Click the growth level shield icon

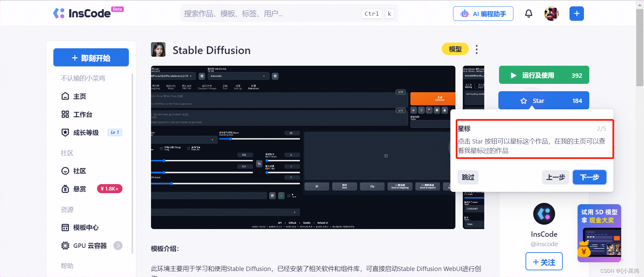[x=65, y=132]
